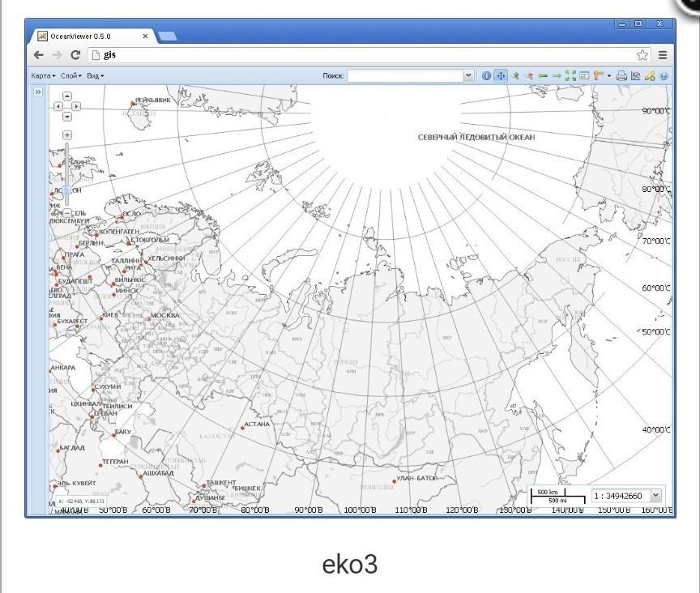
Task: Open the help globe icon
Action: coord(664,76)
